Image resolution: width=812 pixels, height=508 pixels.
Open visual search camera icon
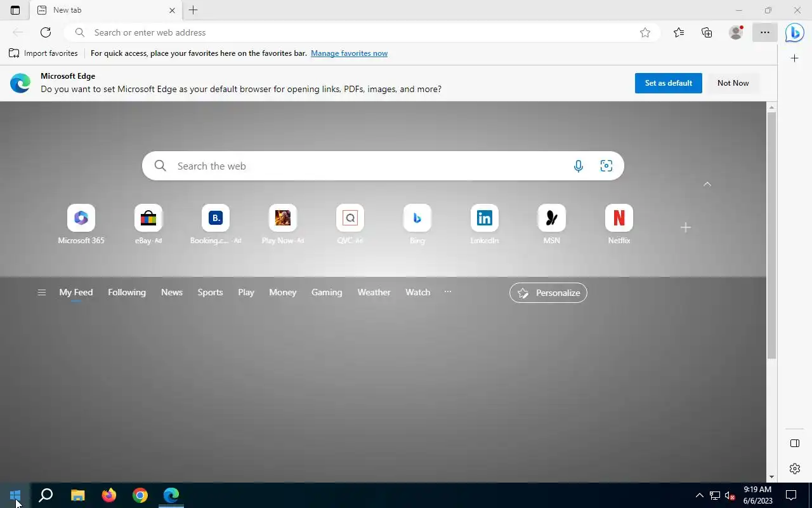point(606,166)
